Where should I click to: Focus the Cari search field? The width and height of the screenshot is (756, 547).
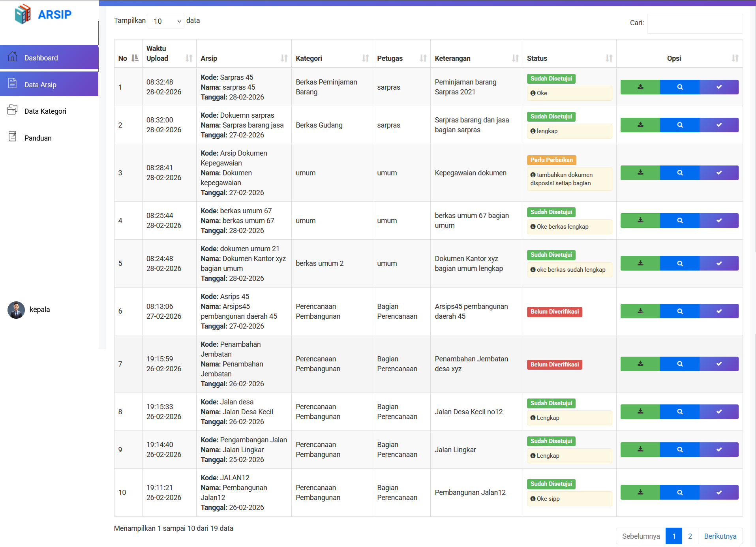[x=695, y=24]
